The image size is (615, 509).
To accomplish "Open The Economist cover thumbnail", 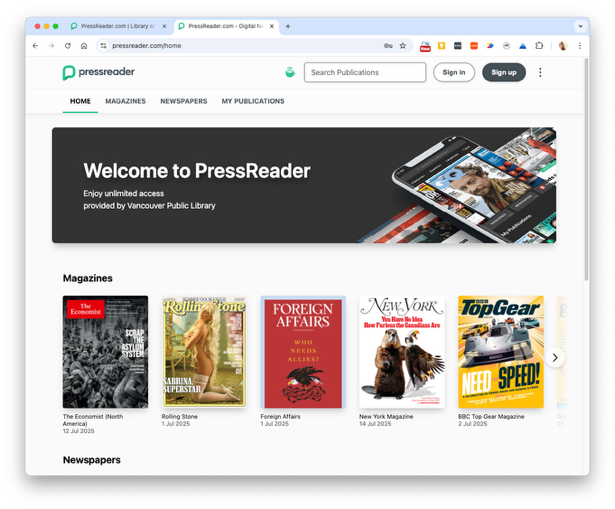I will (106, 352).
